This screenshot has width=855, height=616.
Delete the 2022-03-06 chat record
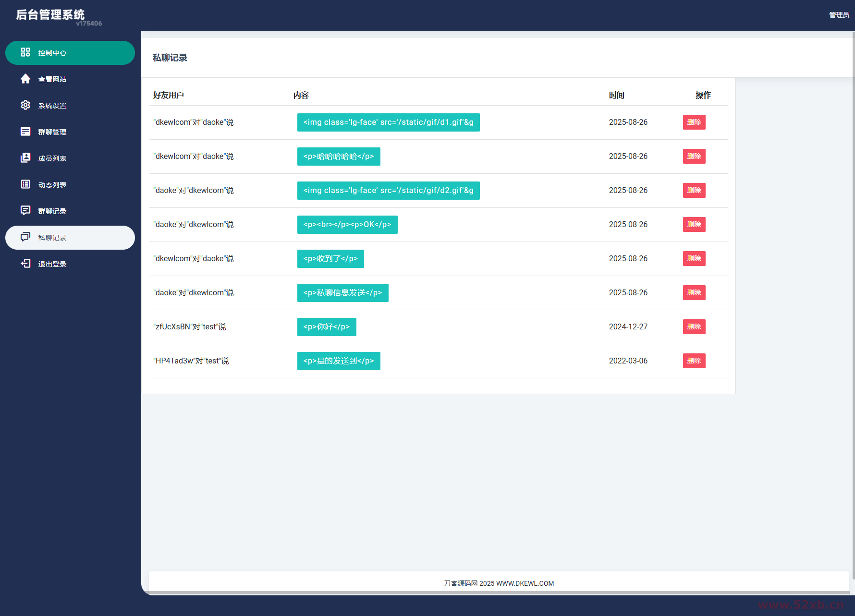coord(694,361)
